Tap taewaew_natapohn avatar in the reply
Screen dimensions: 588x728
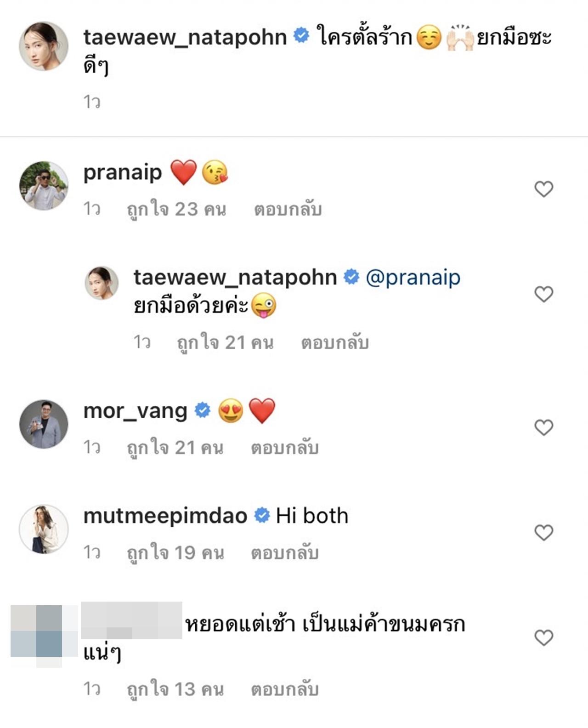[x=102, y=283]
